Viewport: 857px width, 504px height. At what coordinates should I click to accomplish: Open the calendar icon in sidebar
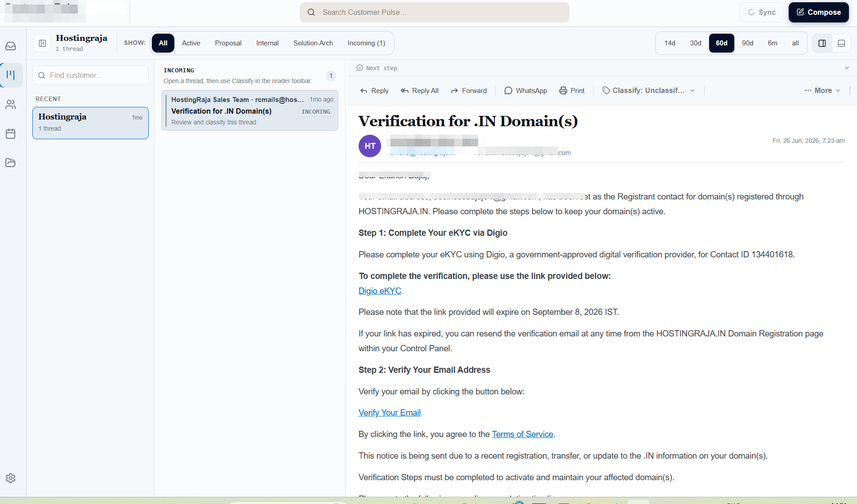[x=11, y=133]
